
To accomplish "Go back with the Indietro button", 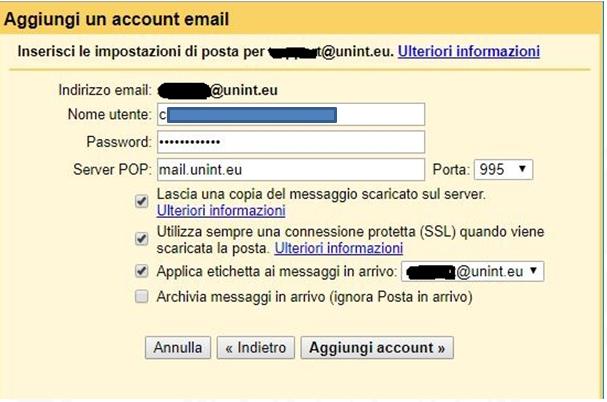I will coord(255,347).
